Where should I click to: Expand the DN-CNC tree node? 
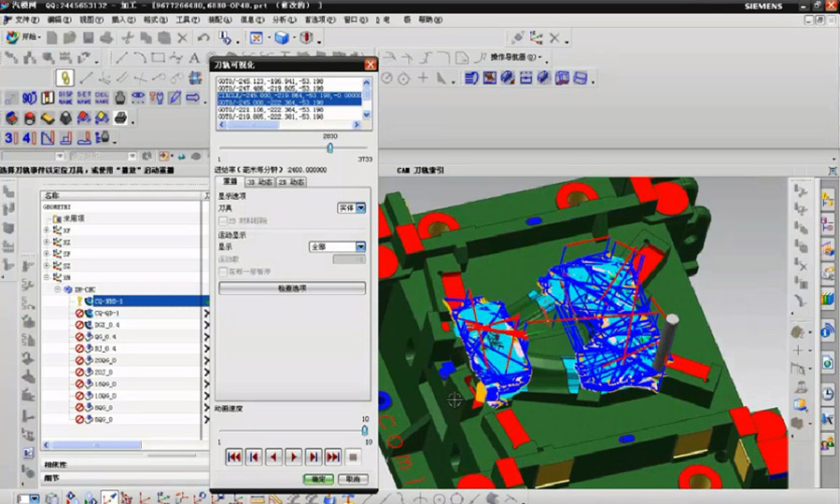57,289
